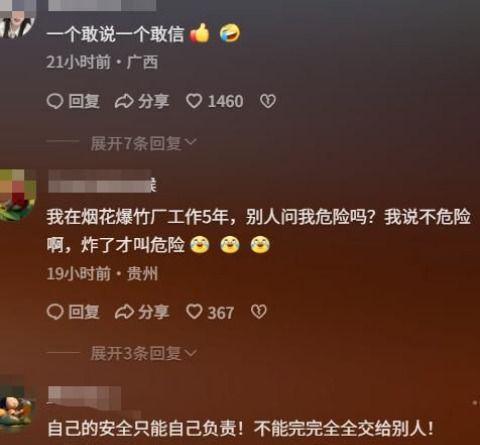Click share arrow icon under 广西 comment
Screen dimensions: 480x445
point(124,101)
